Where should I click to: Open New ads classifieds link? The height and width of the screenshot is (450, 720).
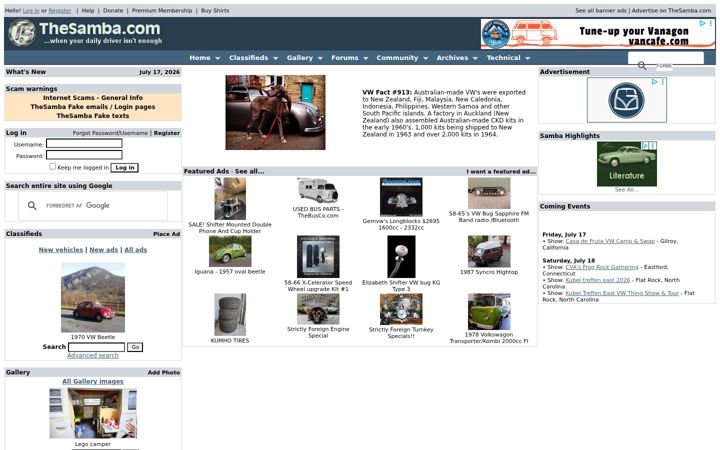click(x=103, y=250)
